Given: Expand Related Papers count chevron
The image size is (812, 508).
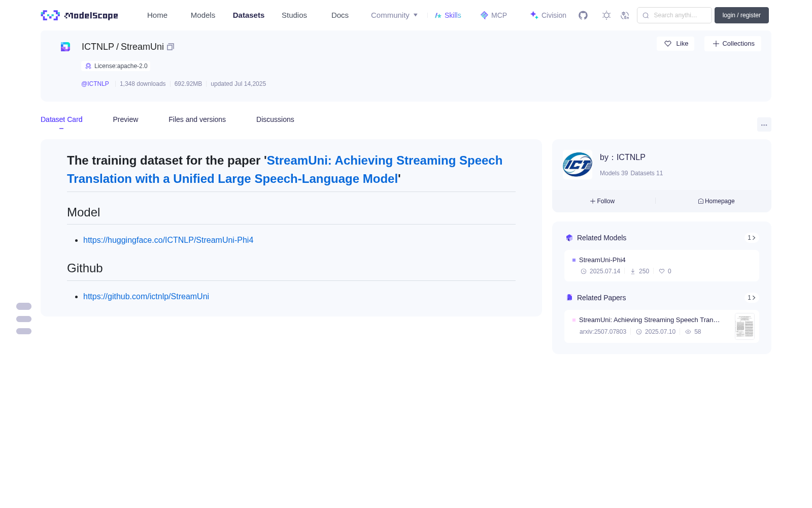Looking at the screenshot, I should [x=752, y=298].
